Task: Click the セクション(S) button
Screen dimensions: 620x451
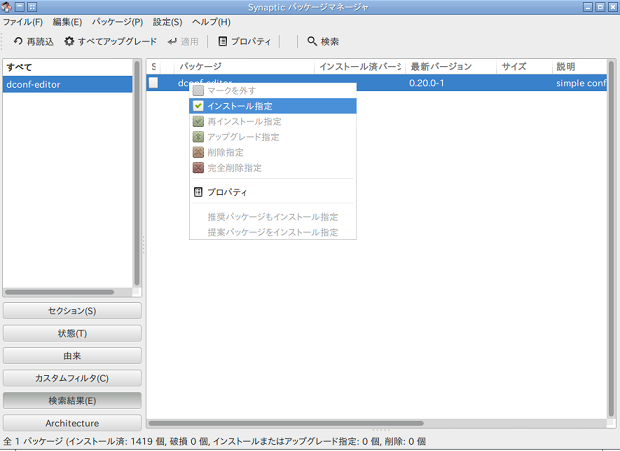Action: point(72,311)
